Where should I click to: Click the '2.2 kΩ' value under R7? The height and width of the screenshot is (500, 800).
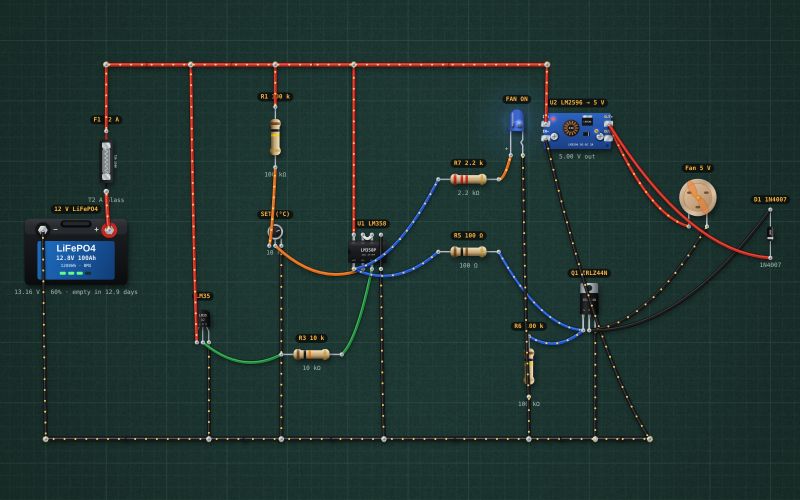click(x=468, y=193)
